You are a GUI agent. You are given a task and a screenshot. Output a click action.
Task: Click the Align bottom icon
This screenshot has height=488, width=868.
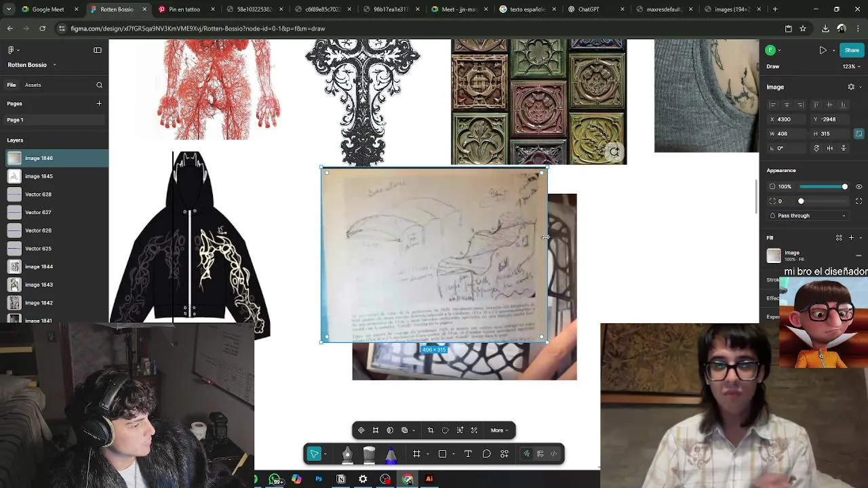click(x=844, y=104)
